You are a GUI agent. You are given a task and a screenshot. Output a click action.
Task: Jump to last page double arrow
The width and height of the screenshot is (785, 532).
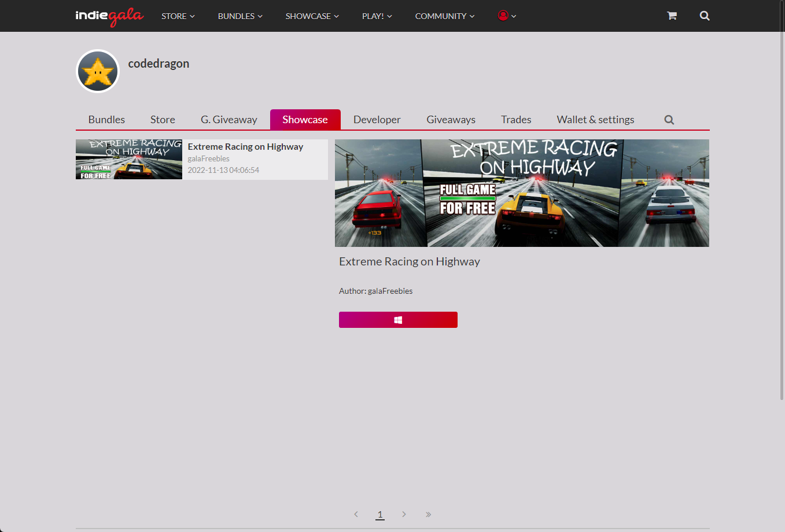[x=429, y=514]
